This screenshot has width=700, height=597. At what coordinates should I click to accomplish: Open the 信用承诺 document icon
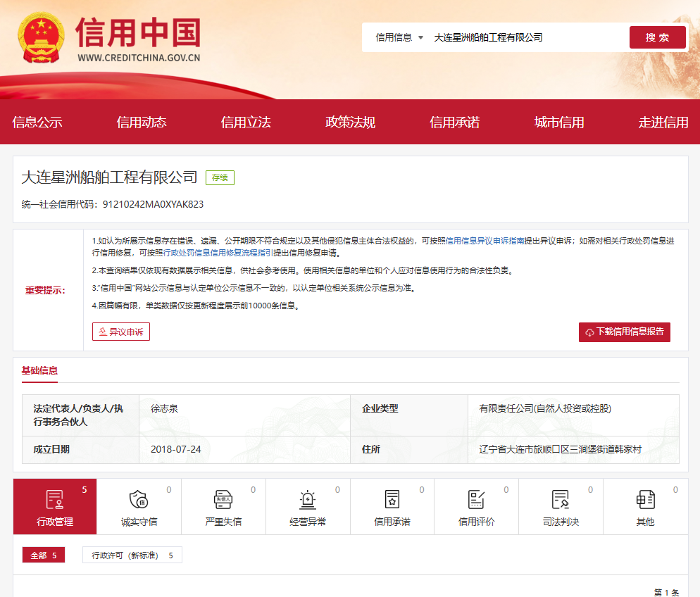pos(392,499)
